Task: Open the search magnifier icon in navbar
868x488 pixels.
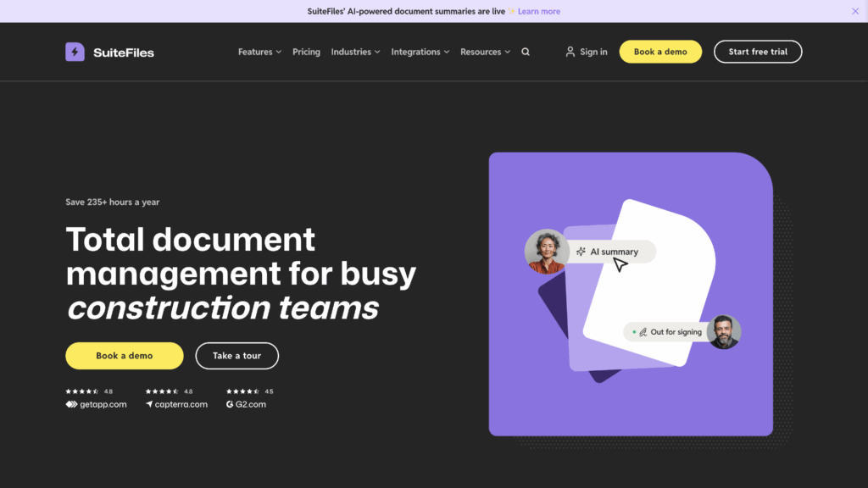Action: click(526, 52)
